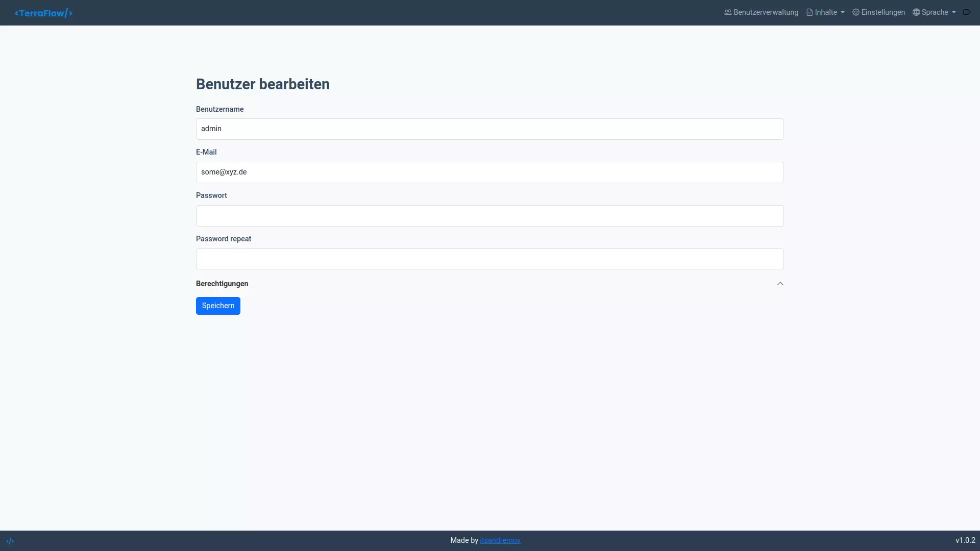
Task: Open the itsandremov link in the footer
Action: 500,540
